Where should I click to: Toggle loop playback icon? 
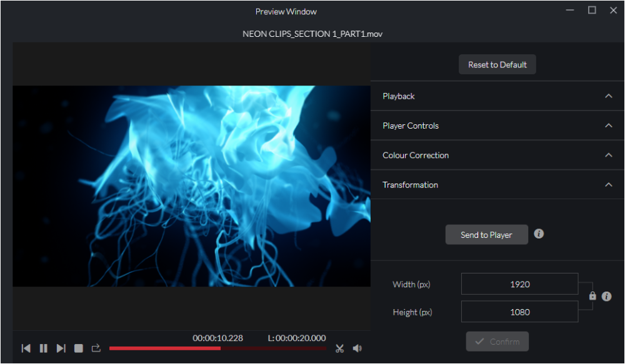96,348
